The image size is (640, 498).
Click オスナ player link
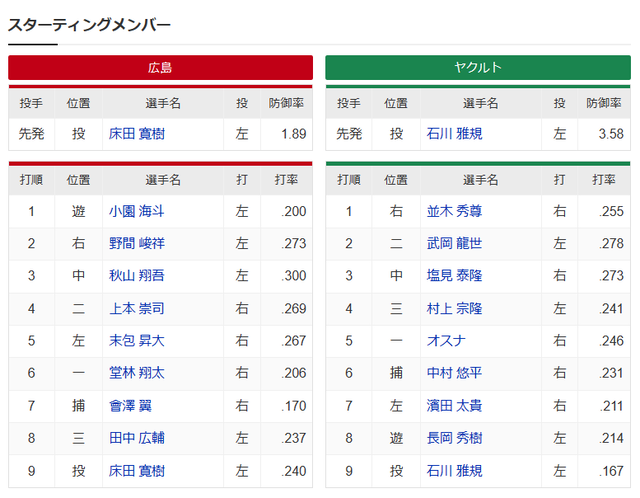pos(446,340)
